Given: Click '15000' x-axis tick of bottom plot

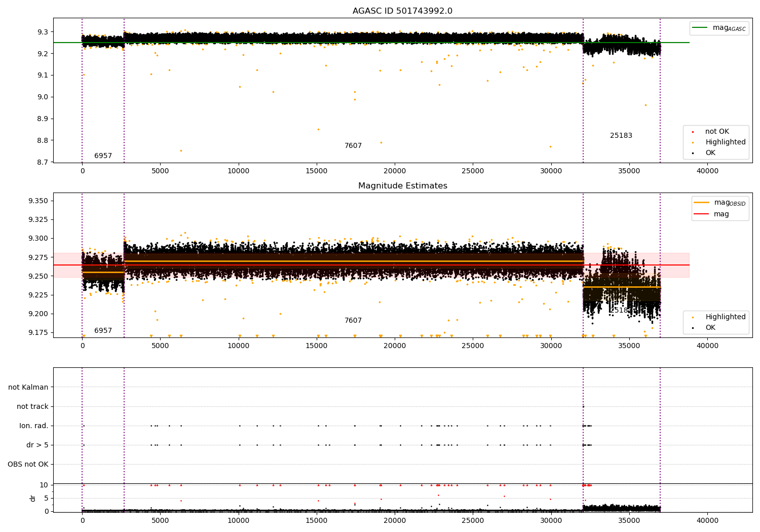Looking at the screenshot, I should (317, 520).
